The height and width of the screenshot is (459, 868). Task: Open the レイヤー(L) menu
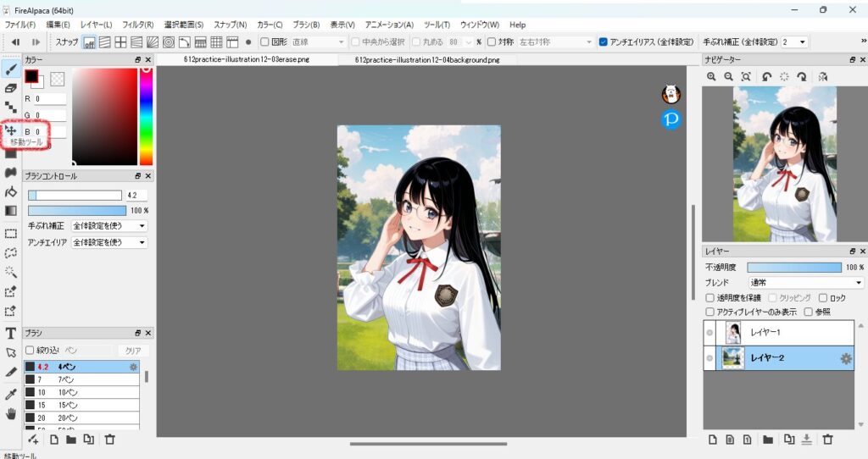coord(97,25)
